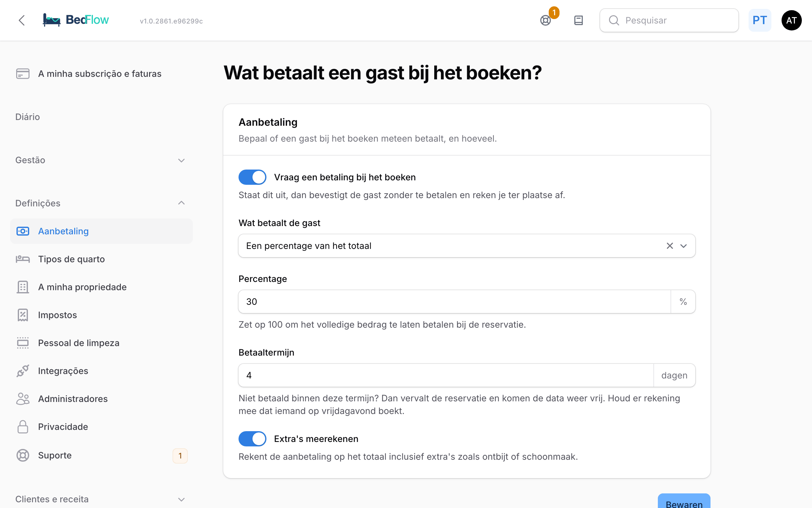Click the Tipos de quarto bed icon
Image resolution: width=812 pixels, height=508 pixels.
click(x=23, y=259)
